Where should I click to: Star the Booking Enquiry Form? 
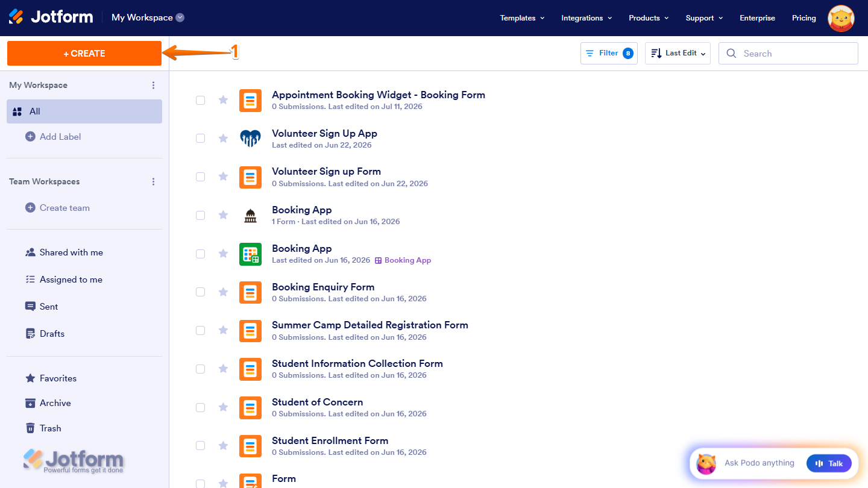point(223,292)
